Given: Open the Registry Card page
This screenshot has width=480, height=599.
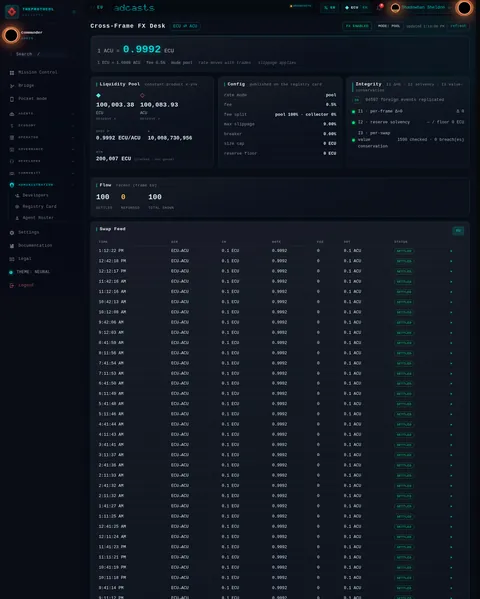Looking at the screenshot, I should 39,207.
